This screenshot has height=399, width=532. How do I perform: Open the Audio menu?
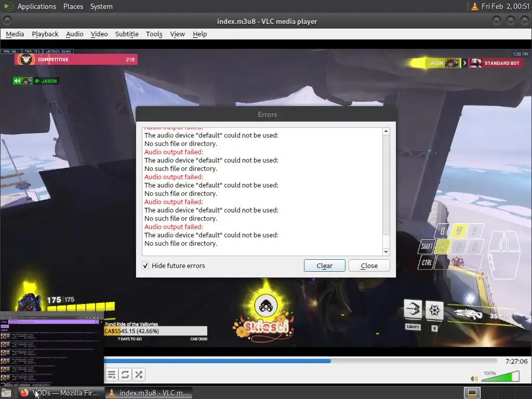tap(75, 34)
